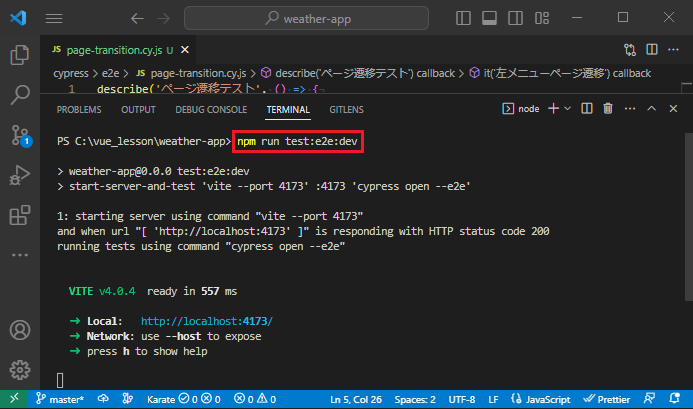Open the Accounts menu icon
This screenshot has height=409, width=693.
(x=19, y=330)
